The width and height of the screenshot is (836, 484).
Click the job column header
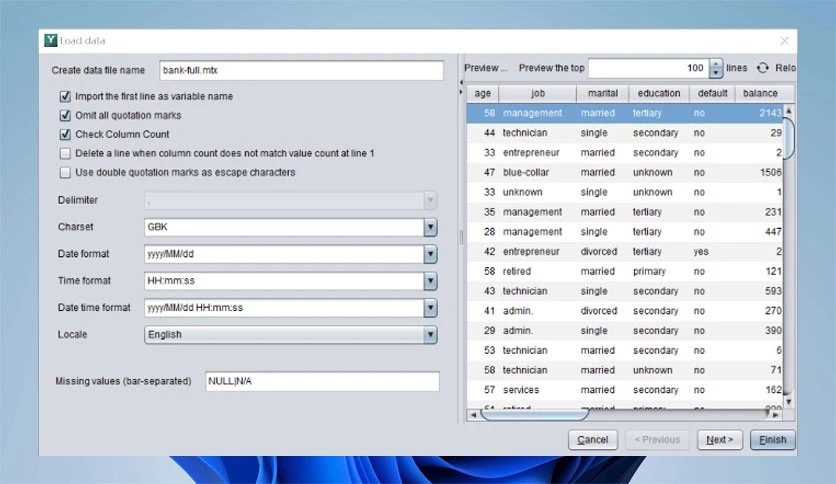click(x=537, y=93)
